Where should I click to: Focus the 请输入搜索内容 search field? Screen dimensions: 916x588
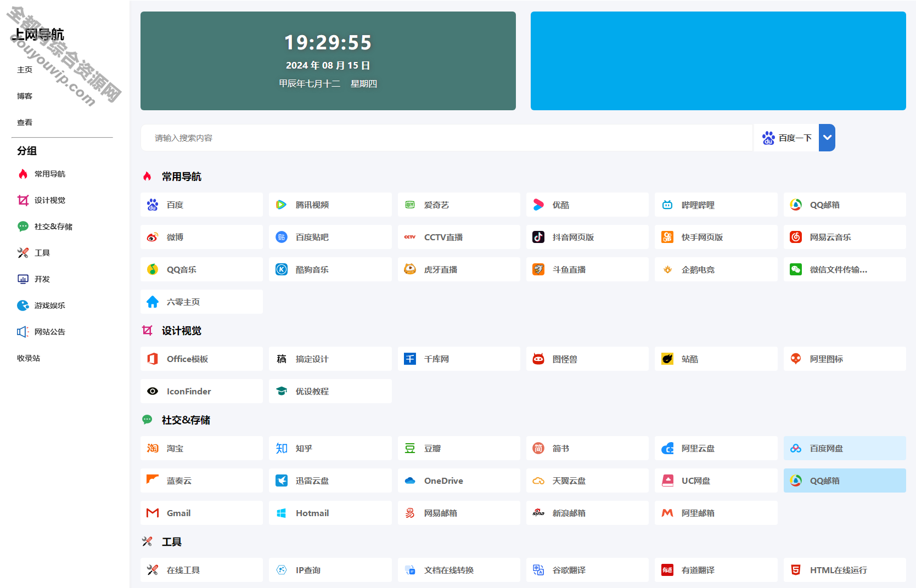click(x=447, y=138)
